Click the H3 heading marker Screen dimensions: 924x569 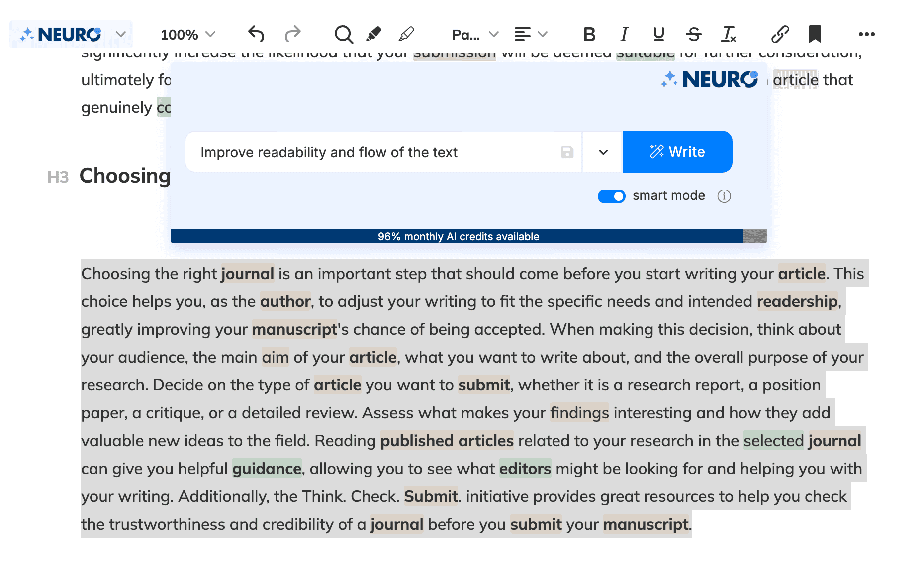58,177
